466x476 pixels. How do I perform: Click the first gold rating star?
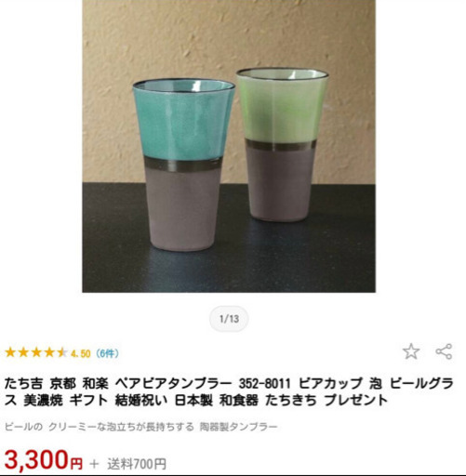pos(10,352)
